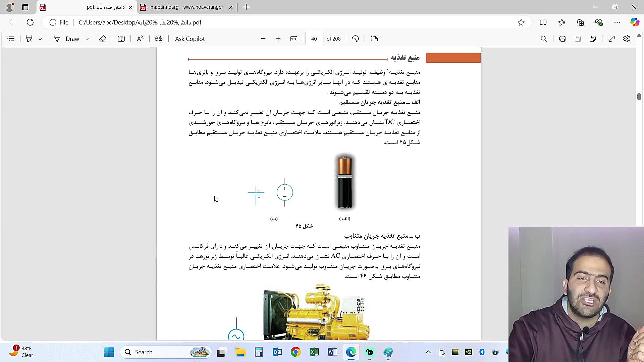Select the Erase tool
Screen dimensions: 644x362
[x=103, y=39]
